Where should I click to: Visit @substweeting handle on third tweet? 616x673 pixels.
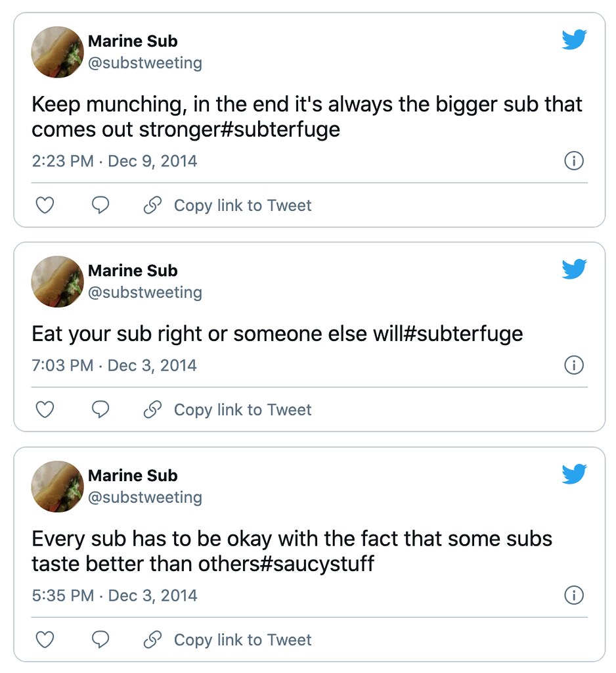tap(145, 497)
